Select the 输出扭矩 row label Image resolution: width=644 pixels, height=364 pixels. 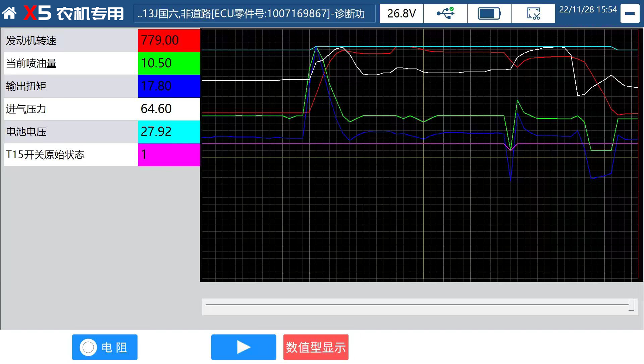tap(71, 86)
